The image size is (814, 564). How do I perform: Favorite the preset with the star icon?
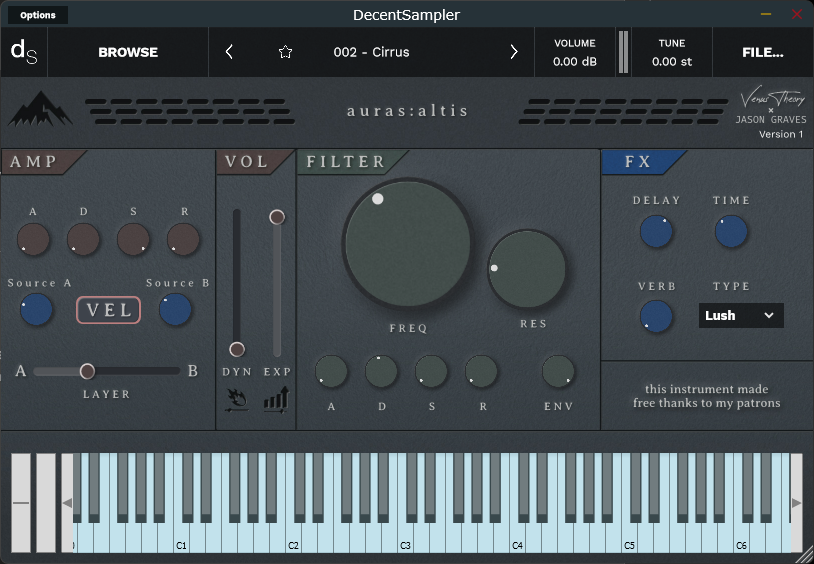(285, 52)
